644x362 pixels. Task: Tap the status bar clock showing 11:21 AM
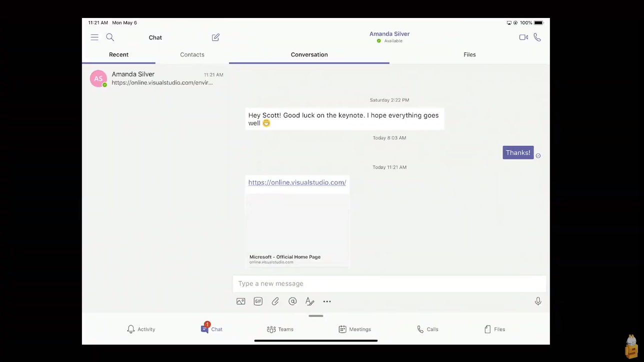point(98,23)
